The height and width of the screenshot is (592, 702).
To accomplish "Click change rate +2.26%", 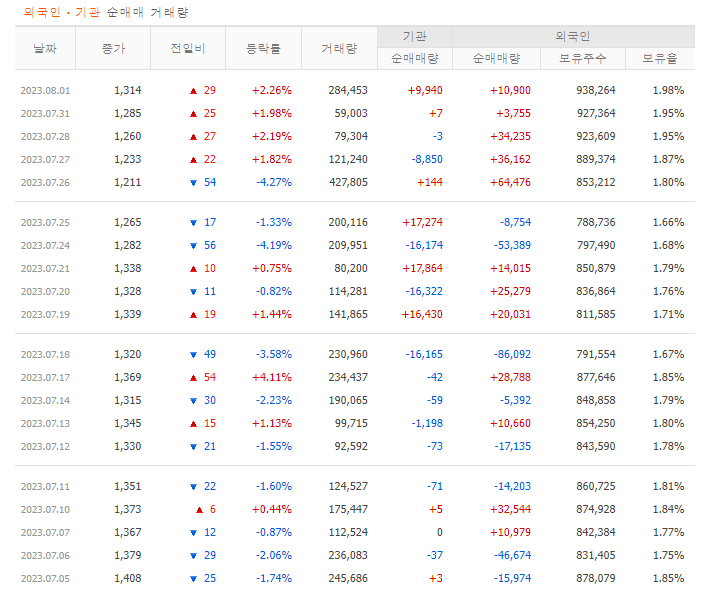I will pyautogui.click(x=272, y=90).
